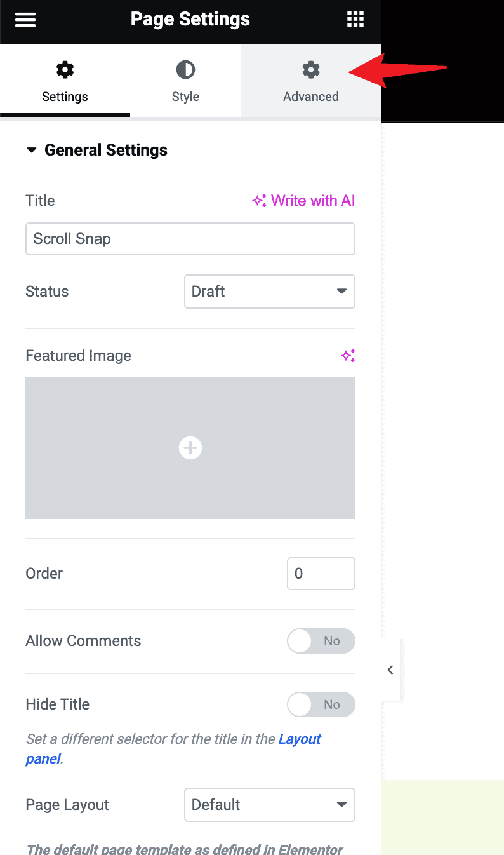Toggle the Hide Title switch
The height and width of the screenshot is (855, 504).
(321, 704)
